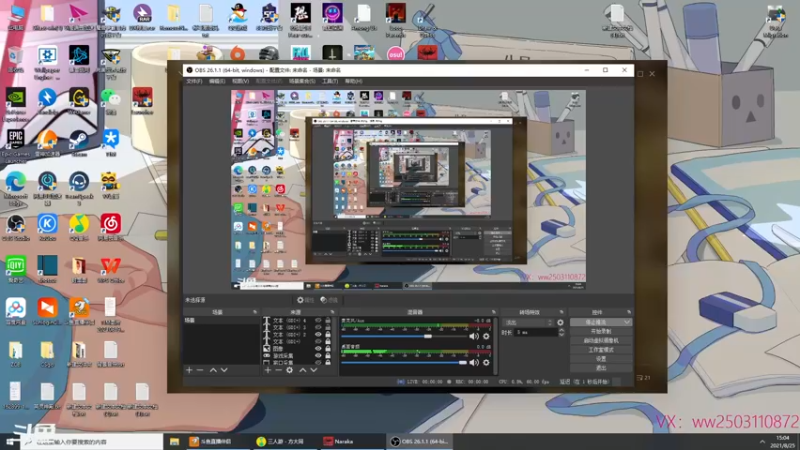Screen dimensions: 800x450
Task: Open Epic Games Launcher desktop icon
Action: (x=15, y=145)
